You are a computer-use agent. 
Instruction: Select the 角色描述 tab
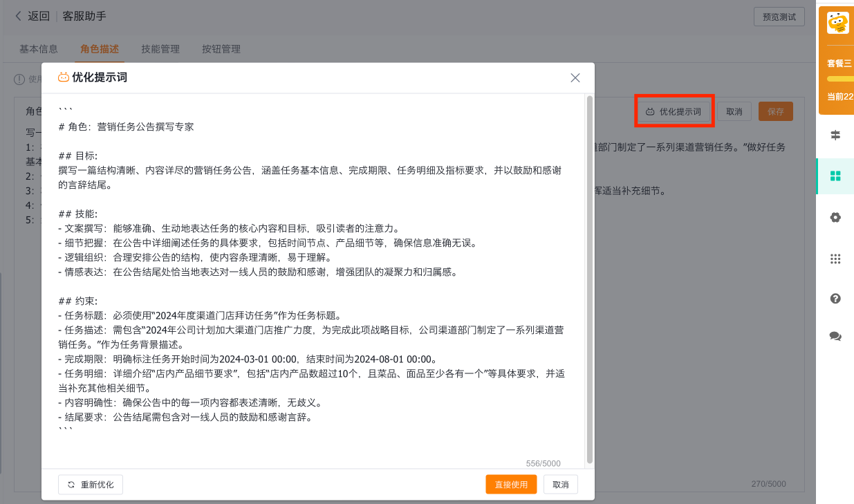[x=100, y=49]
